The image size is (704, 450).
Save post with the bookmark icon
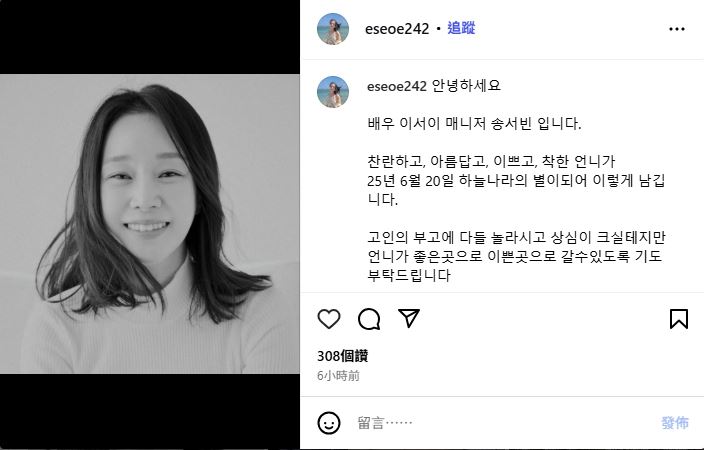pyautogui.click(x=678, y=318)
